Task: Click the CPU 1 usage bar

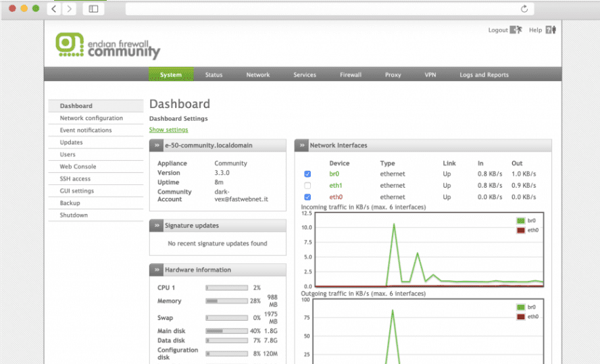Action: tap(226, 288)
